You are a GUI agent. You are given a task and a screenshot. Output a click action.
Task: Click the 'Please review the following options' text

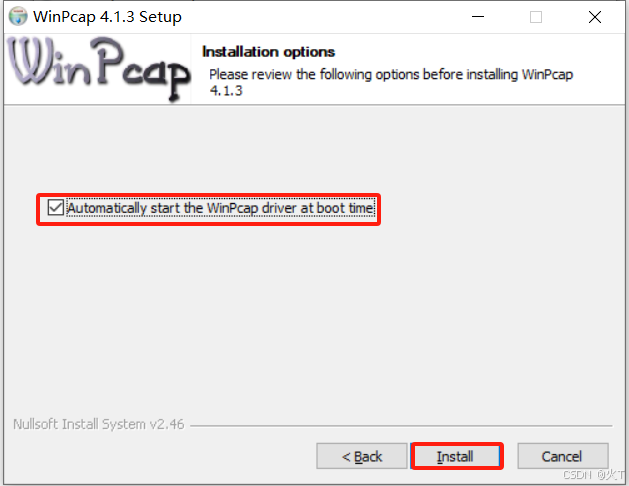(x=391, y=75)
